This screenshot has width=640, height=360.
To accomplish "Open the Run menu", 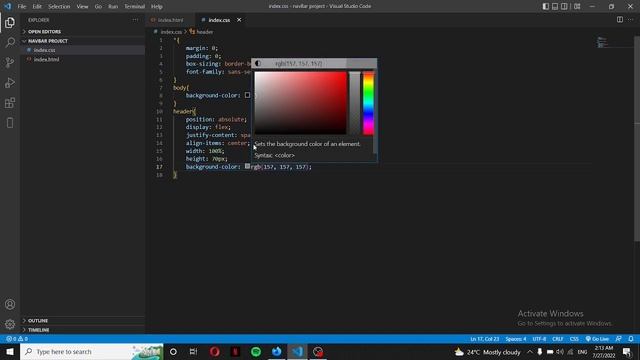I will point(113,7).
